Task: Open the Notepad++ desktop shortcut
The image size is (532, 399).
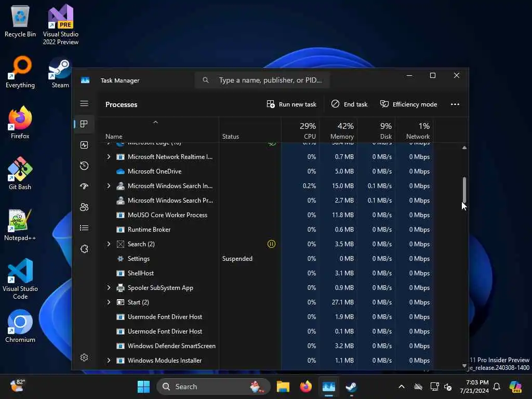Action: (20, 224)
